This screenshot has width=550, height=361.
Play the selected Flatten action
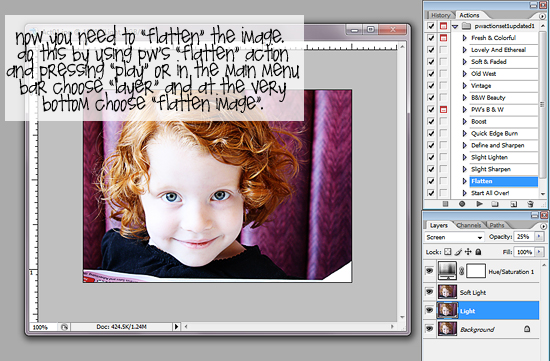(x=479, y=204)
